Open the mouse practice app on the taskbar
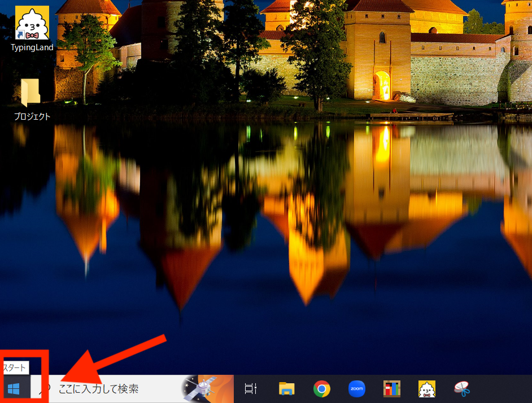Screen dimensions: 532x403 tap(463, 389)
